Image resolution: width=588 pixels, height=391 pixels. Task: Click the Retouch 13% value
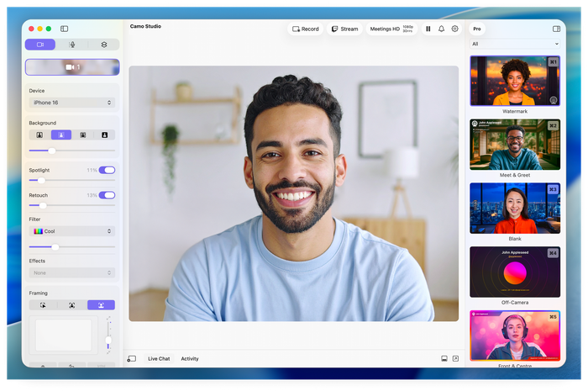(x=92, y=195)
